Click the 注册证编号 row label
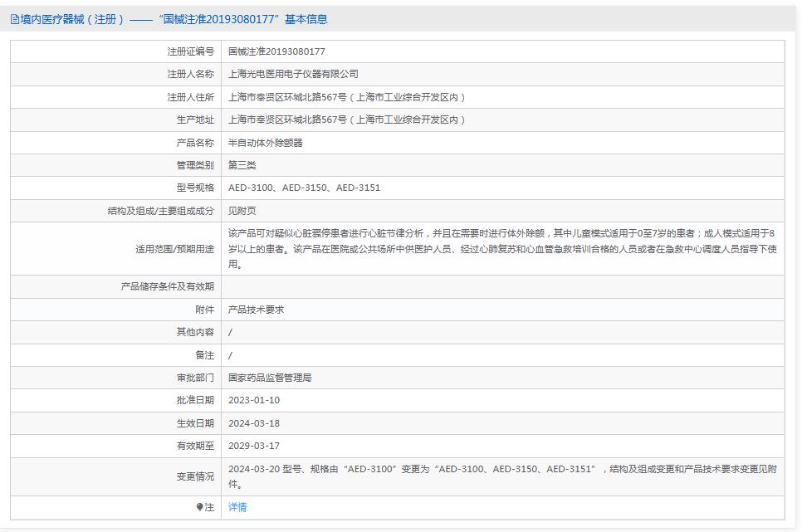Viewport: 802px width, 532px height. click(191, 51)
